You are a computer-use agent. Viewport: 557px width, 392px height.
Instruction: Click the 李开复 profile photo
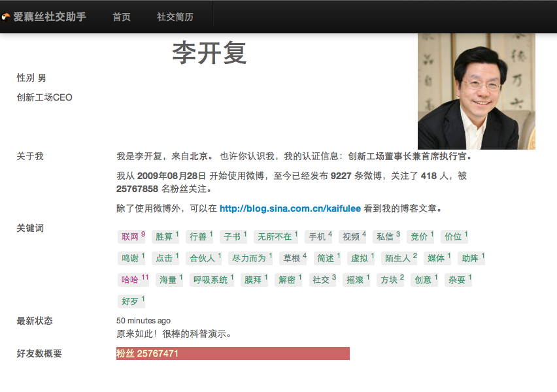pos(477,91)
